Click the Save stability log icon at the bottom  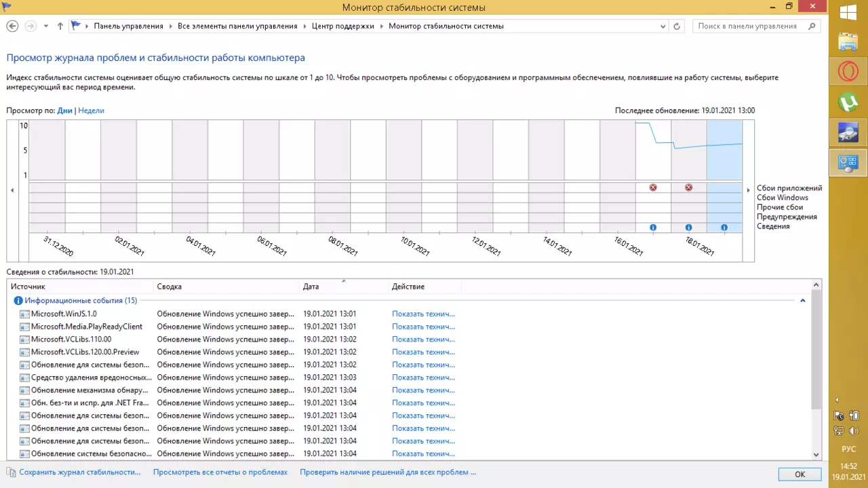point(12,472)
